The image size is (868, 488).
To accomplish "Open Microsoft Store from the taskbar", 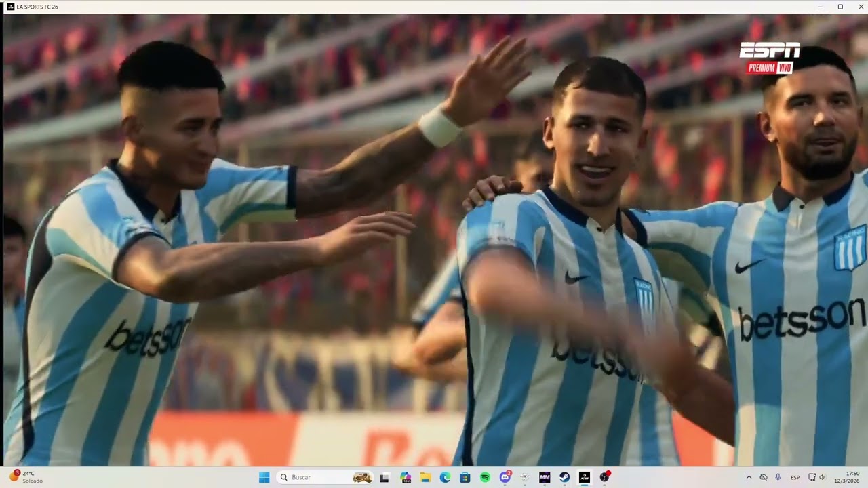I will click(x=465, y=477).
